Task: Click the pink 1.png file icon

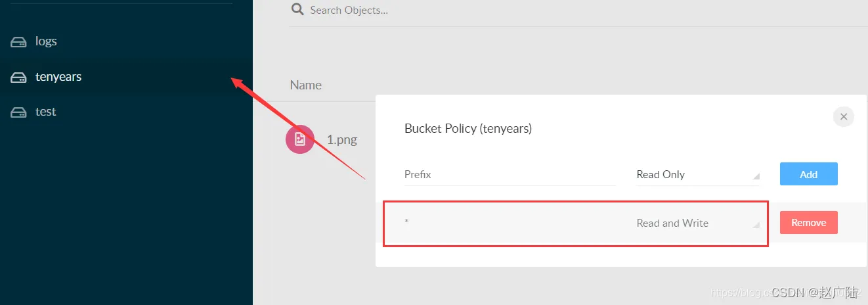Action: pos(299,139)
